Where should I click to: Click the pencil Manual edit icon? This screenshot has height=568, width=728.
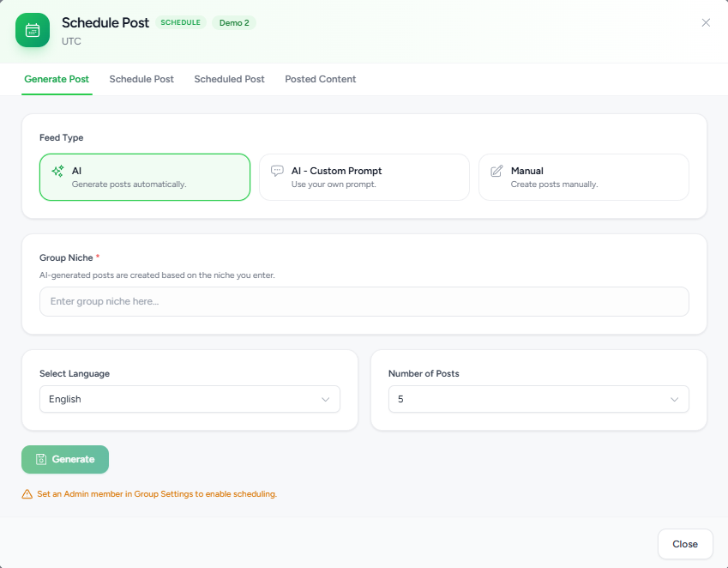coord(496,171)
